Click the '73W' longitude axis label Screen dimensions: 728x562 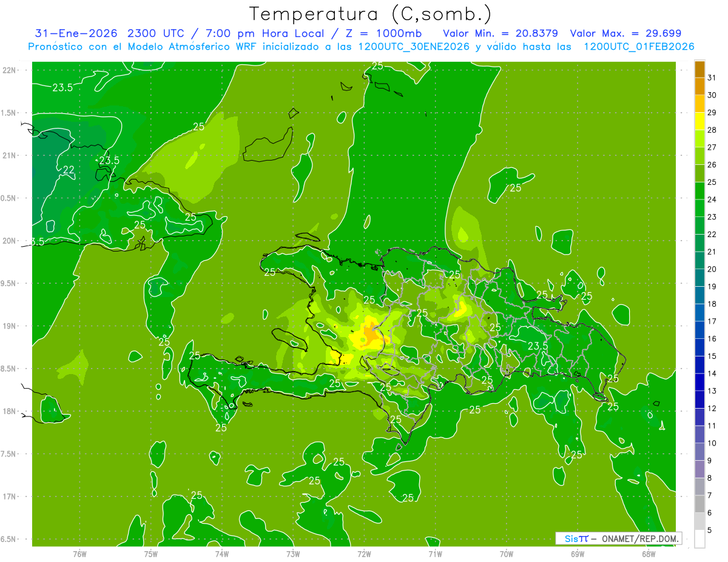(293, 554)
